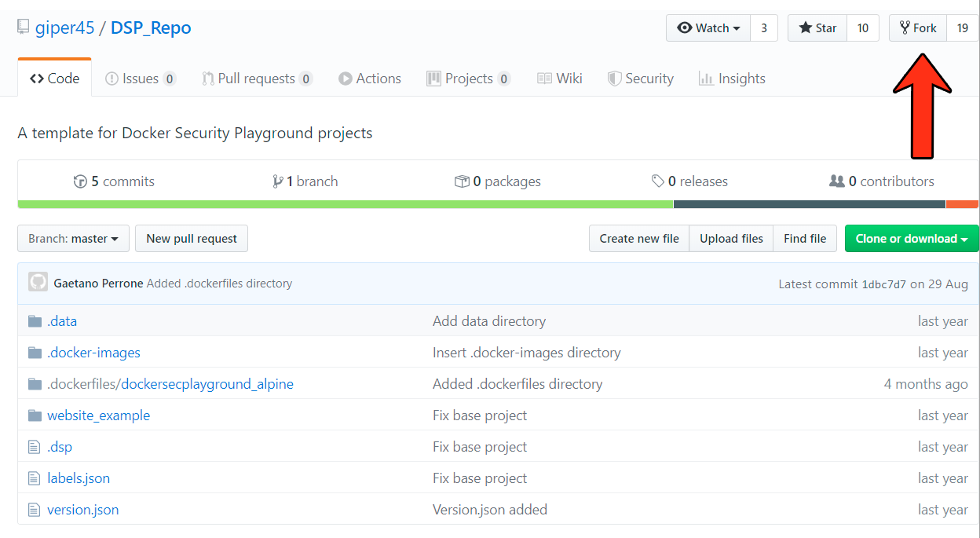This screenshot has height=538, width=980.
Task: Open 'Fix base project' message for website_example
Action: 480,415
